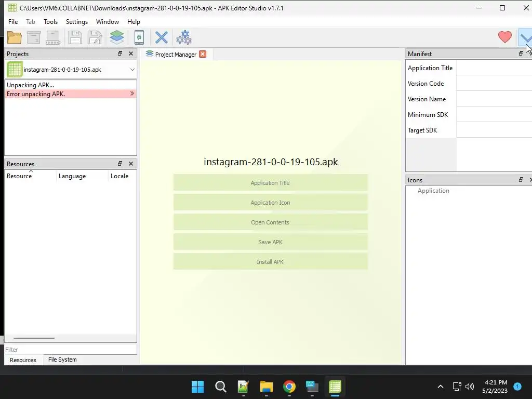
Task: Open the Window menu
Action: pyautogui.click(x=107, y=22)
